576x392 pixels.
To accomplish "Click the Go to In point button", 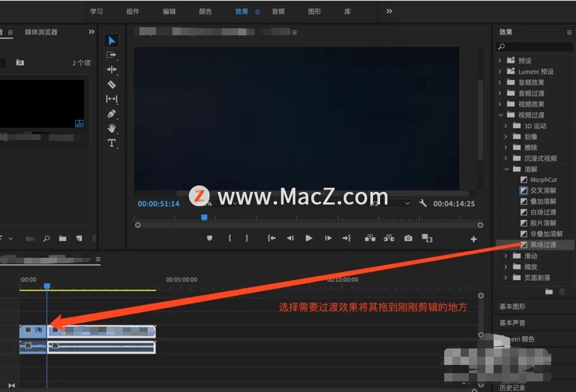I will pos(271,238).
